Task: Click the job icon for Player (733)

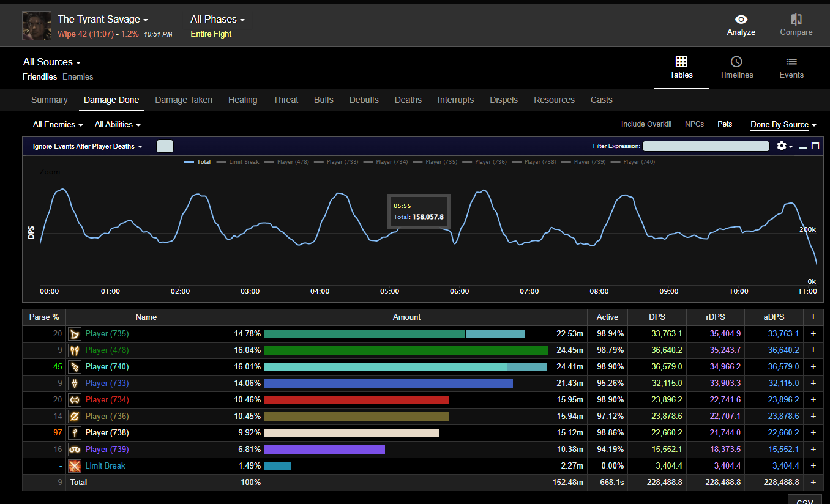Action: [x=75, y=384]
